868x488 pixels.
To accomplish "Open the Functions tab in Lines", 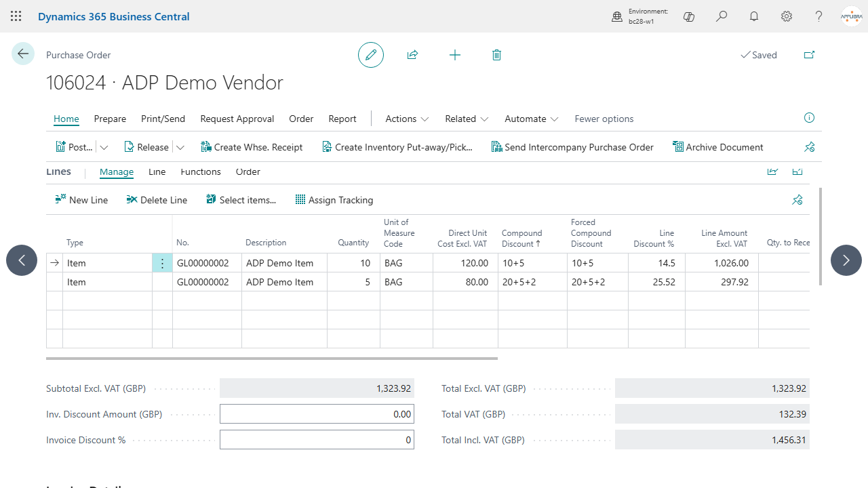I will 201,172.
